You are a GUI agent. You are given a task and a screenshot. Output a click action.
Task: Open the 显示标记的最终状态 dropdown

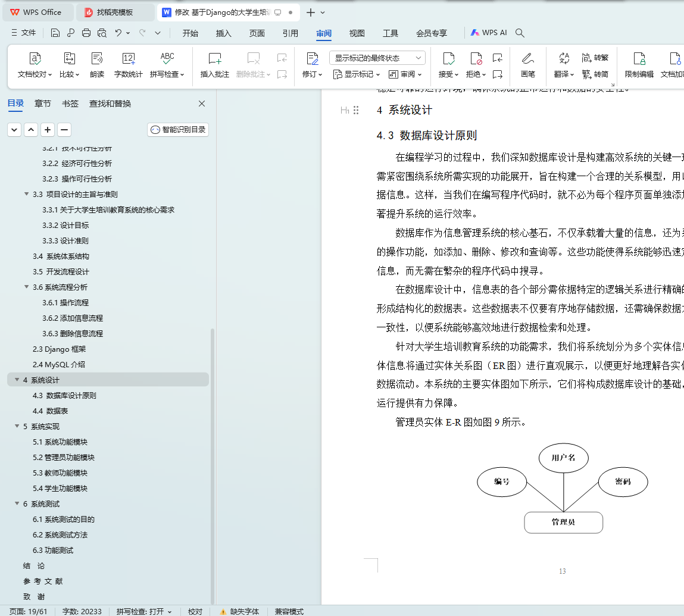[x=377, y=58]
